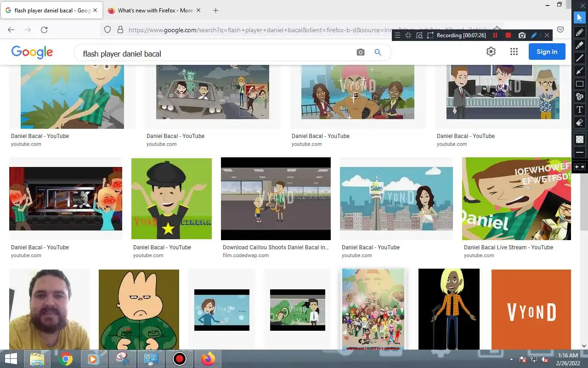Image resolution: width=588 pixels, height=368 pixels.
Task: Open the bearded man photo thumbnail
Action: click(50, 310)
